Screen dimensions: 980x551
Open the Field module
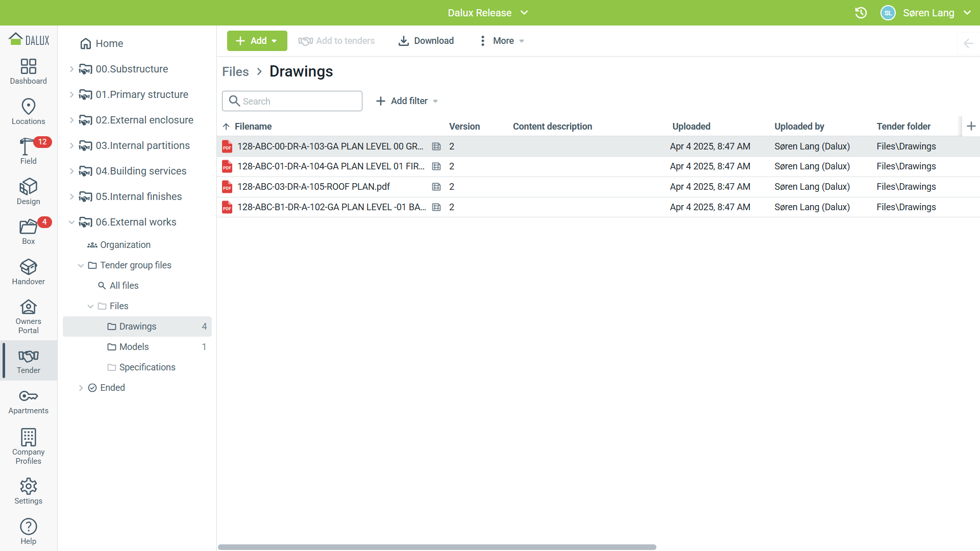tap(29, 152)
